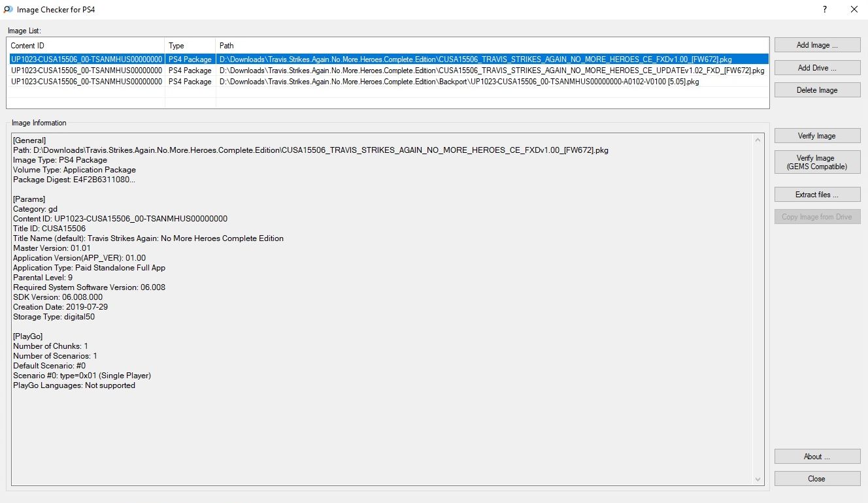The width and height of the screenshot is (868, 503).
Task: Run Verify Image on the selection
Action: (x=817, y=135)
